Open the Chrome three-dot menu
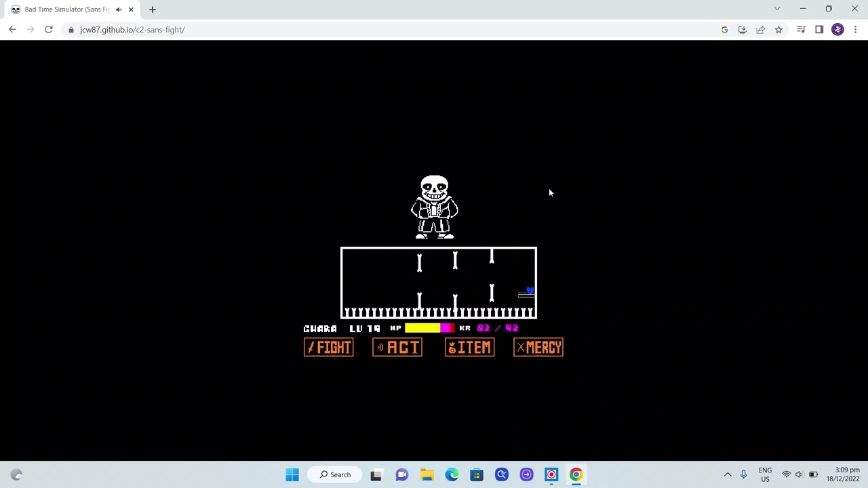 click(x=856, y=30)
